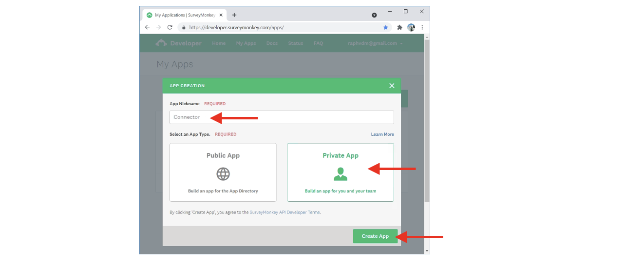
Task: Expand the raphvdm@gmail.com account dropdown
Action: click(x=375, y=43)
